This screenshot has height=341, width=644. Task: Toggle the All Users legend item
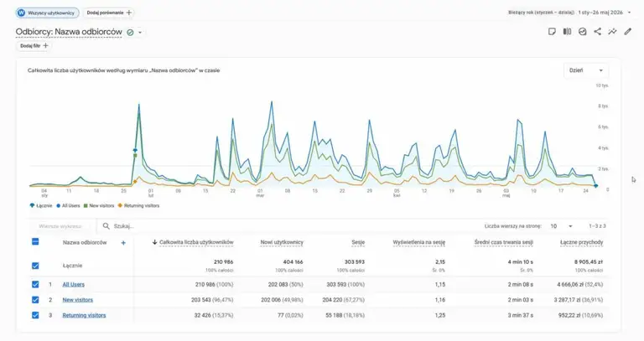point(68,205)
